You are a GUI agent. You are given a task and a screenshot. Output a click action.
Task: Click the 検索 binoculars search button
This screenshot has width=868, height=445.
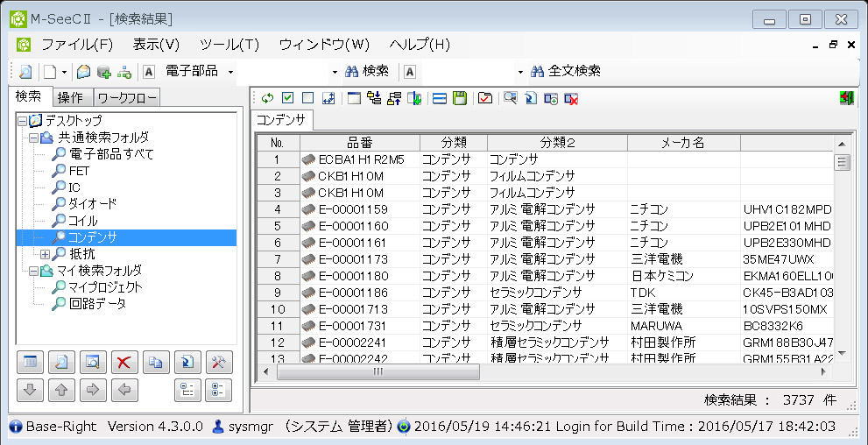366,72
